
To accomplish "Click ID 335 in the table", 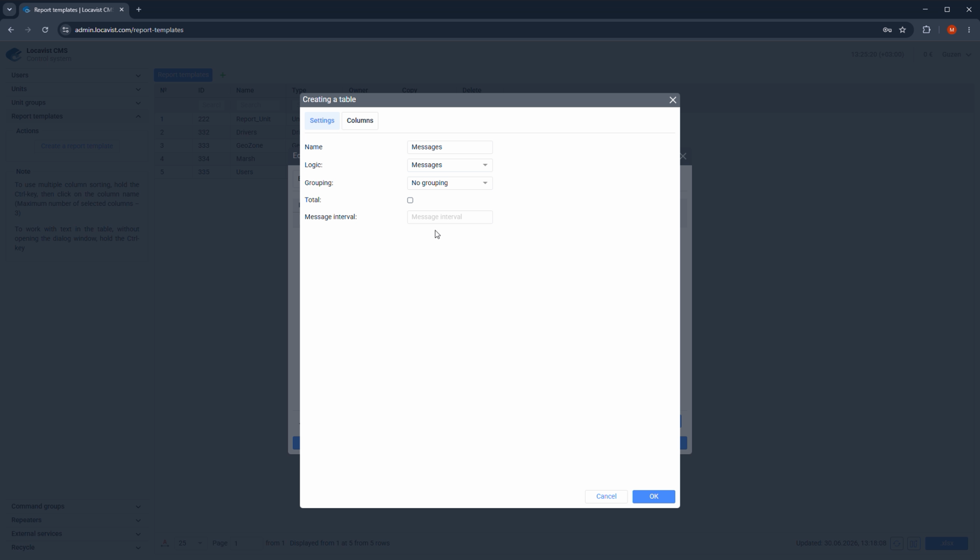I will click(204, 172).
